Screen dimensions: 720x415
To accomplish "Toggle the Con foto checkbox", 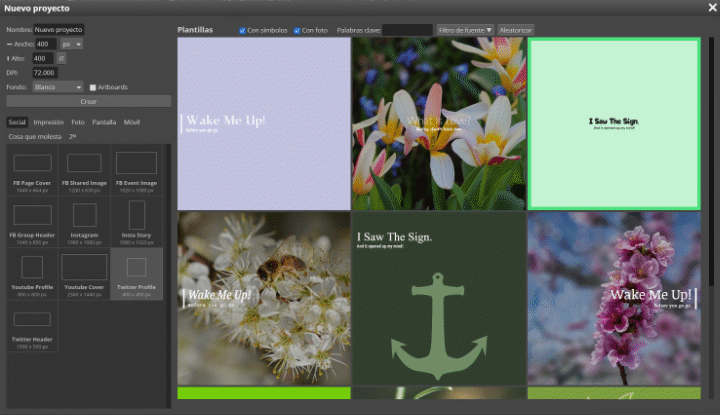I will point(297,31).
